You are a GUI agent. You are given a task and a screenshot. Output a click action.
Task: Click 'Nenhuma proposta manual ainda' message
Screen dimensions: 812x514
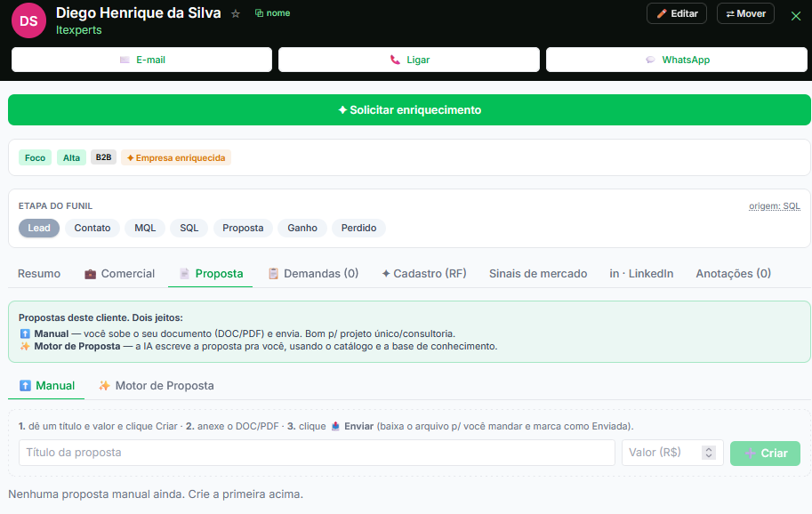click(x=156, y=494)
